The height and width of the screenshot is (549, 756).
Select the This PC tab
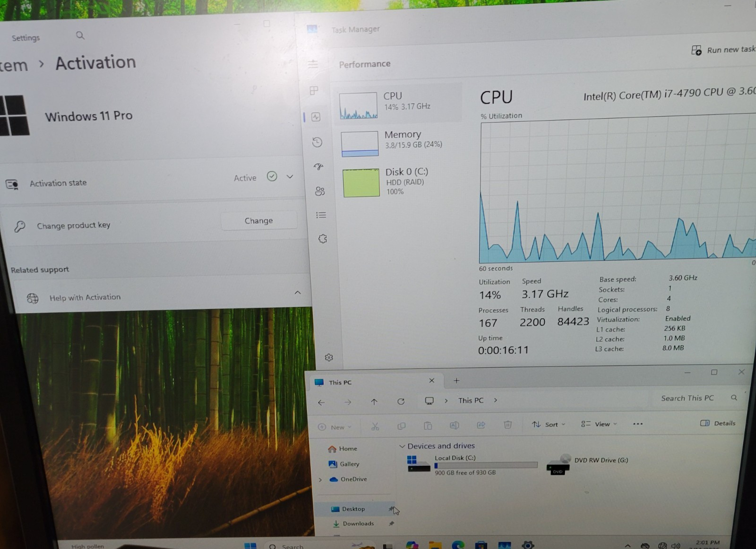click(339, 382)
